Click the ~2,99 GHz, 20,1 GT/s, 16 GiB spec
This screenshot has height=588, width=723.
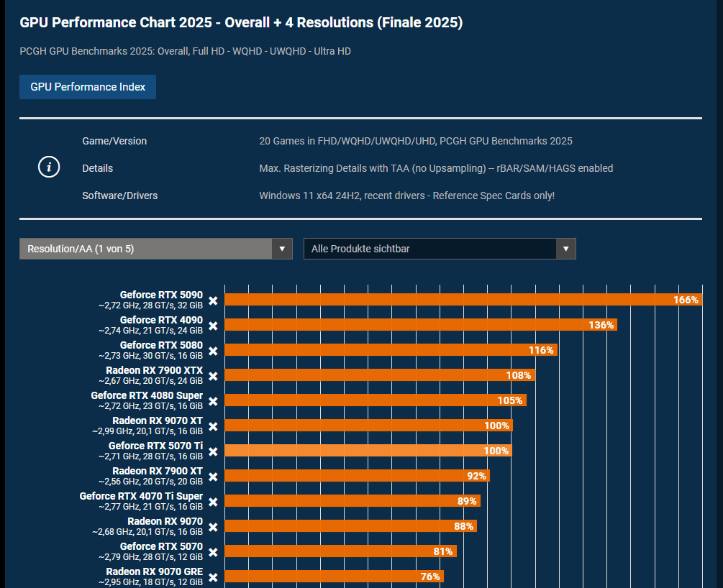tap(147, 431)
